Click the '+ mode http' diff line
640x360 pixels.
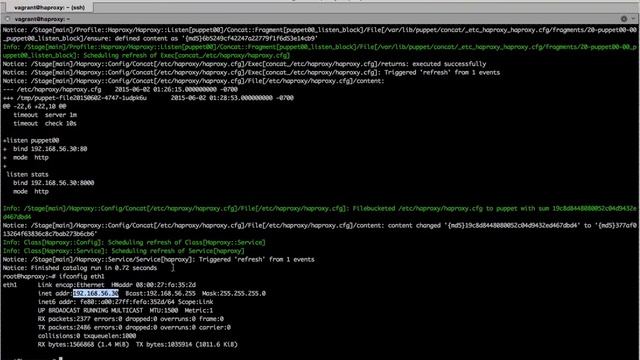25,158
